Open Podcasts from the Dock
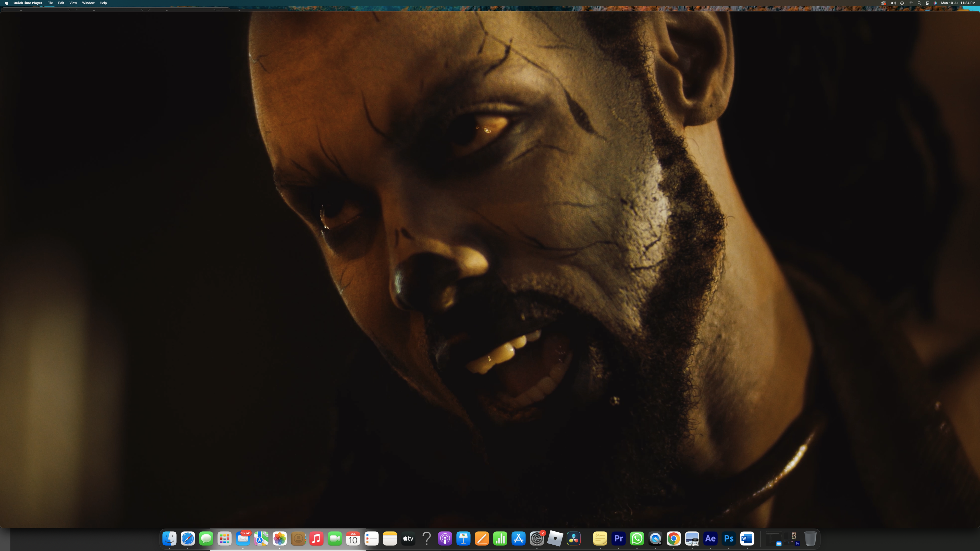 445,539
